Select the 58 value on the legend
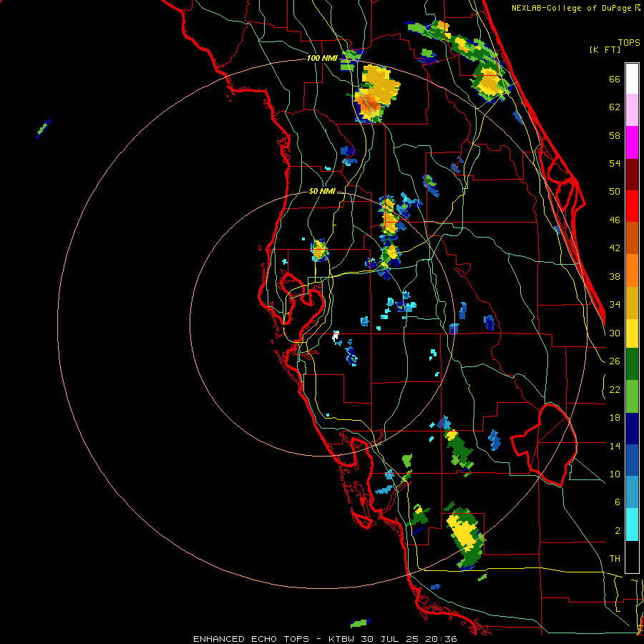The height and width of the screenshot is (644, 644). tap(615, 135)
